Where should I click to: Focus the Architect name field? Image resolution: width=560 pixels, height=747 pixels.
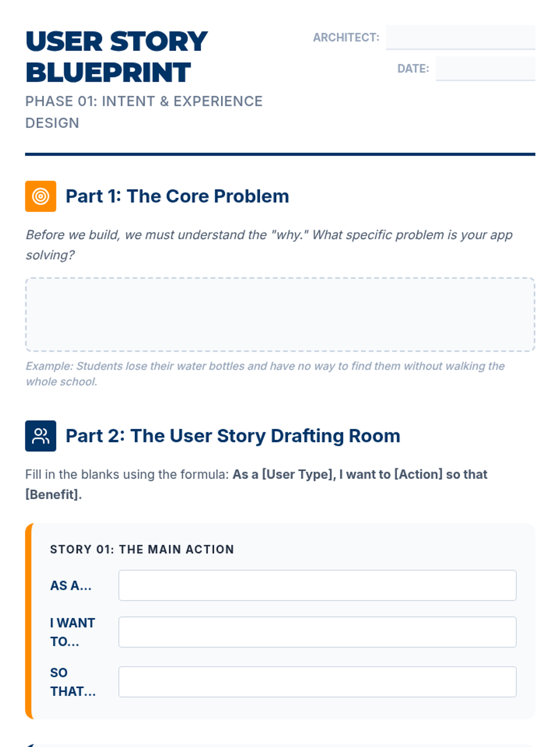460,37
